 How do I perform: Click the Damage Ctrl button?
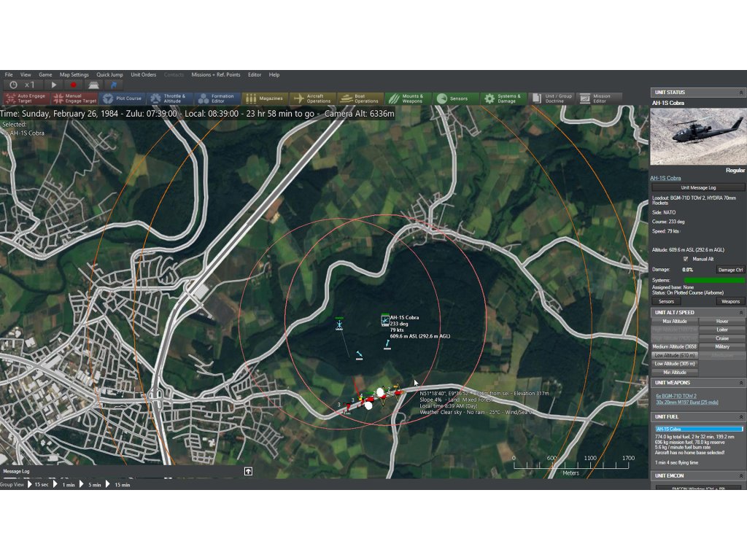(730, 270)
